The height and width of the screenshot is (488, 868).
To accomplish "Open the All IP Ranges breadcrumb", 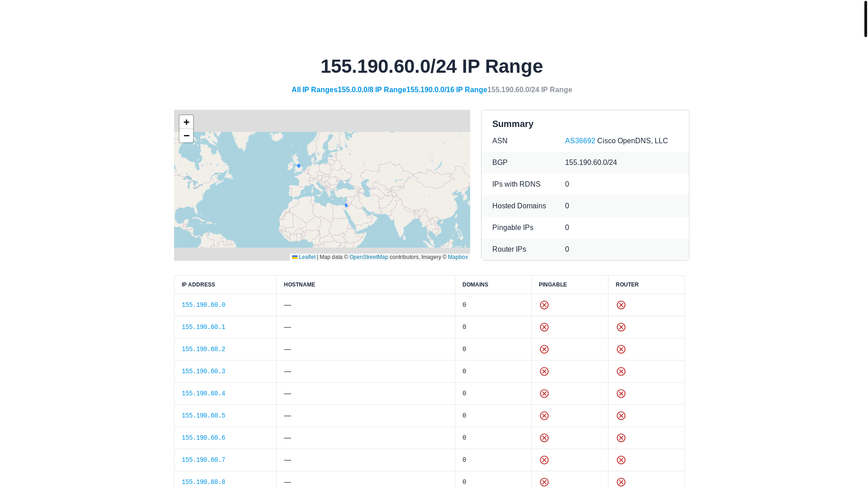I will [315, 89].
